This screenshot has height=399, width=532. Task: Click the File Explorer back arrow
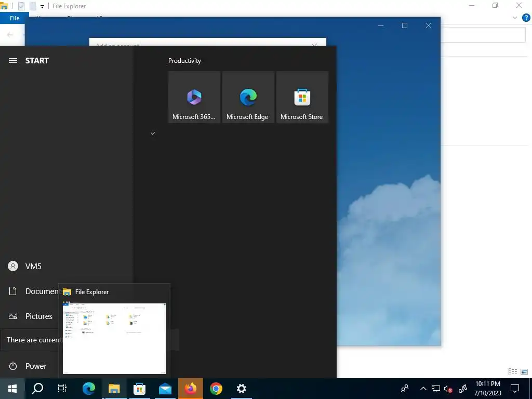tap(10, 35)
